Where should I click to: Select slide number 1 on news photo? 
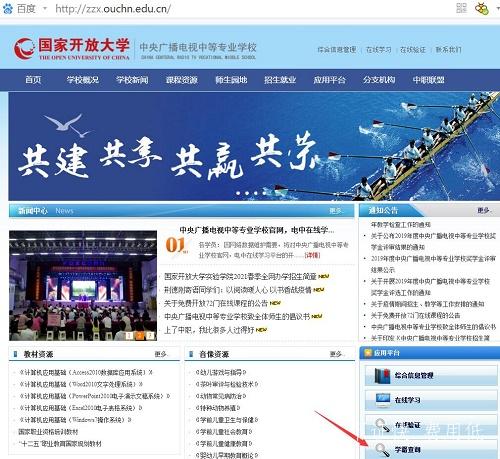pos(129,335)
